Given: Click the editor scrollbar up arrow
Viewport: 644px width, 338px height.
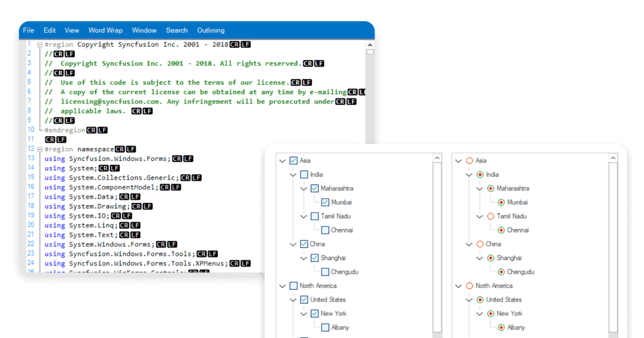Looking at the screenshot, I should pos(370,45).
